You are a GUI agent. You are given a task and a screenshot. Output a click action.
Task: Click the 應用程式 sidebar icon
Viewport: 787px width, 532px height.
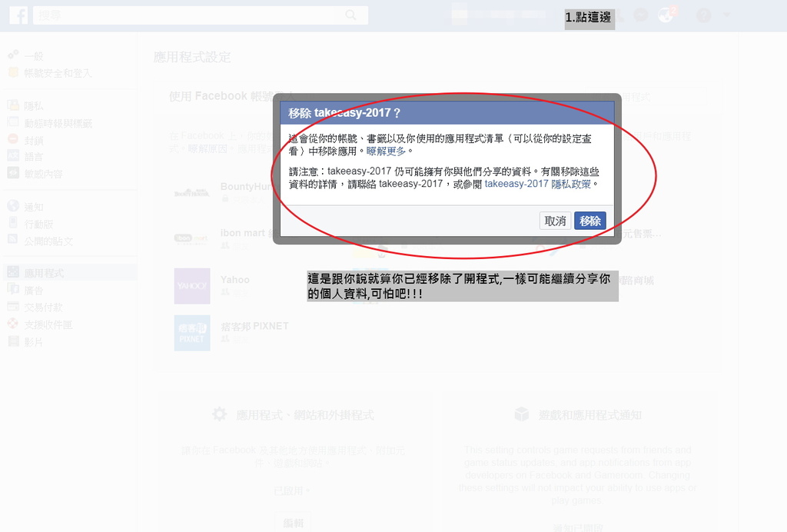[x=13, y=272]
